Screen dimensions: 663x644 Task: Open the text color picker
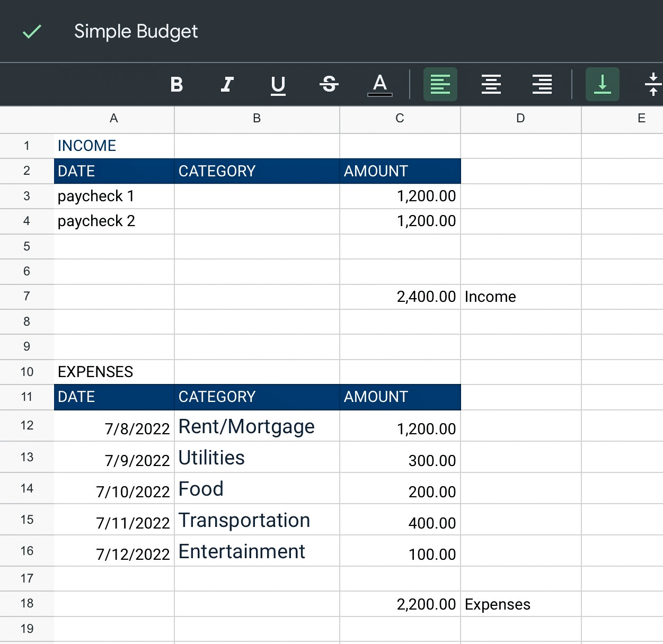click(380, 84)
